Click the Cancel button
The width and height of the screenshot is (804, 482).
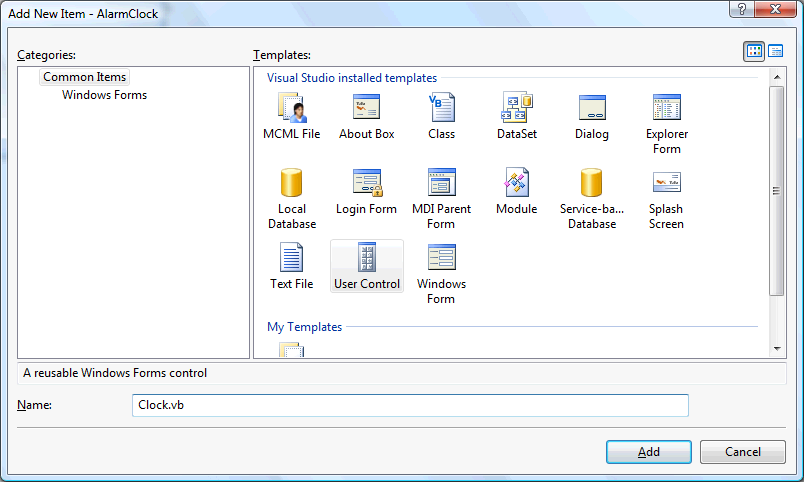(742, 452)
